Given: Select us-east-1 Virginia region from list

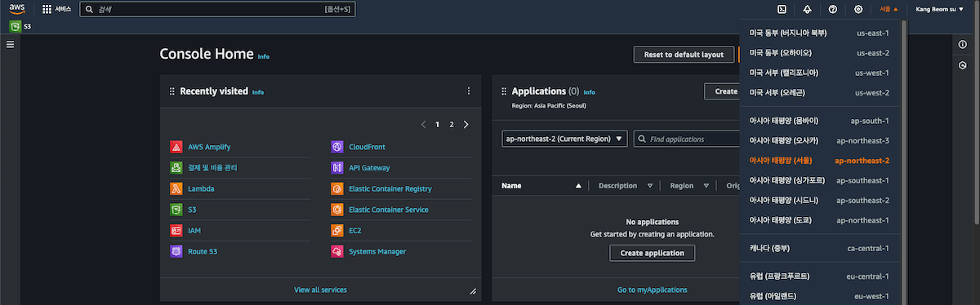Looking at the screenshot, I should pyautogui.click(x=819, y=33).
